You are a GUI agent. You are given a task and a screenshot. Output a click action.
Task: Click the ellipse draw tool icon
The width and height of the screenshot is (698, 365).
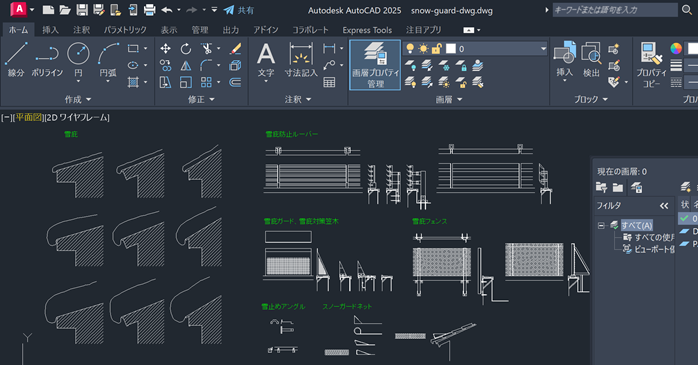click(x=133, y=65)
